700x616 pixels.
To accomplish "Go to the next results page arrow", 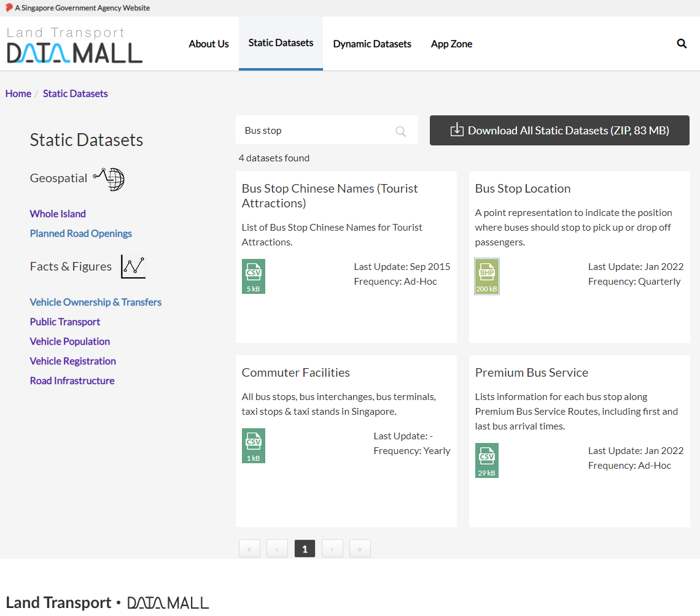I will (x=332, y=549).
